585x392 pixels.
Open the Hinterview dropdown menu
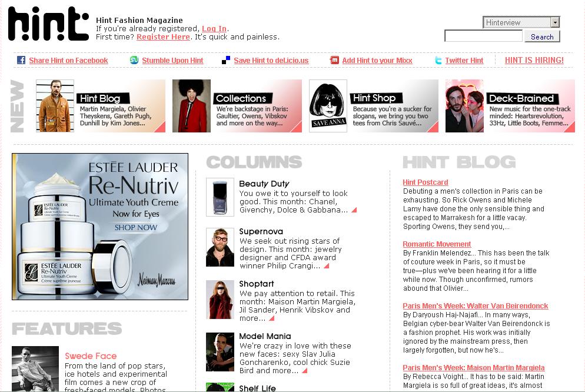(x=521, y=22)
